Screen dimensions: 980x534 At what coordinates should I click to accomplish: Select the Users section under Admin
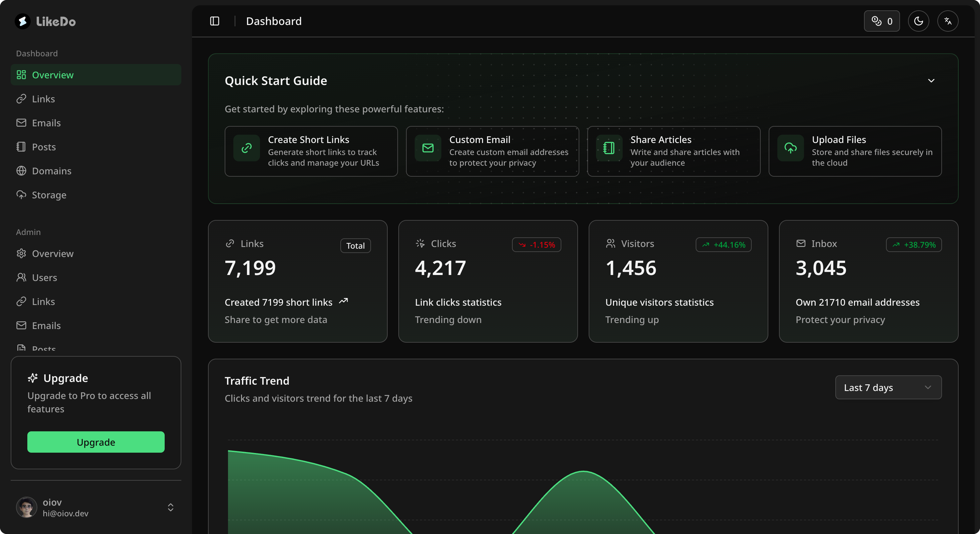click(45, 277)
